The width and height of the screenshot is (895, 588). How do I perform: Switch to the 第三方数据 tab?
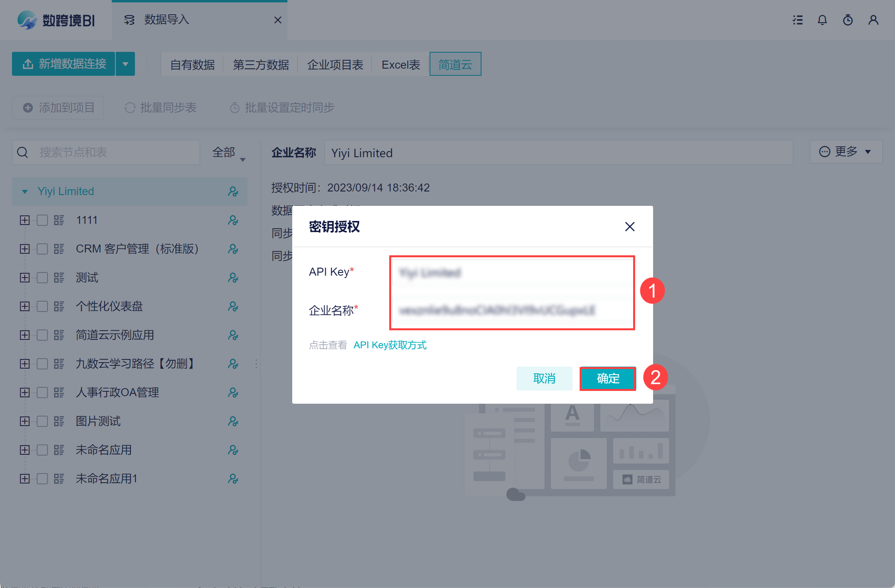(x=261, y=65)
